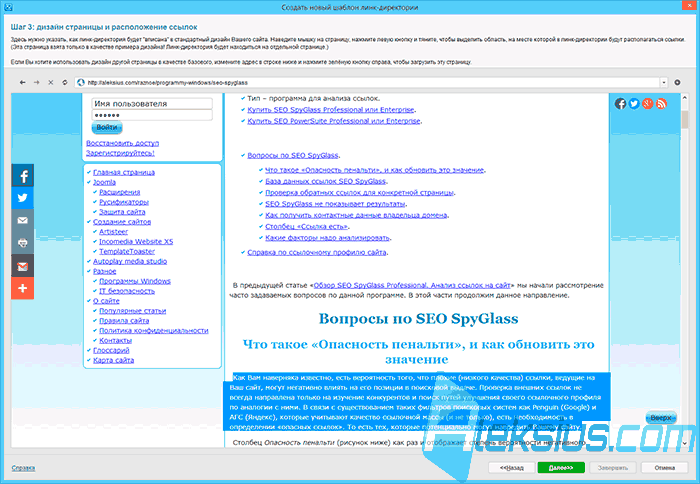Image resolution: width=700 pixels, height=484 pixels.
Task: Open Купить SEO SpyGlass Professional link
Action: (x=331, y=109)
